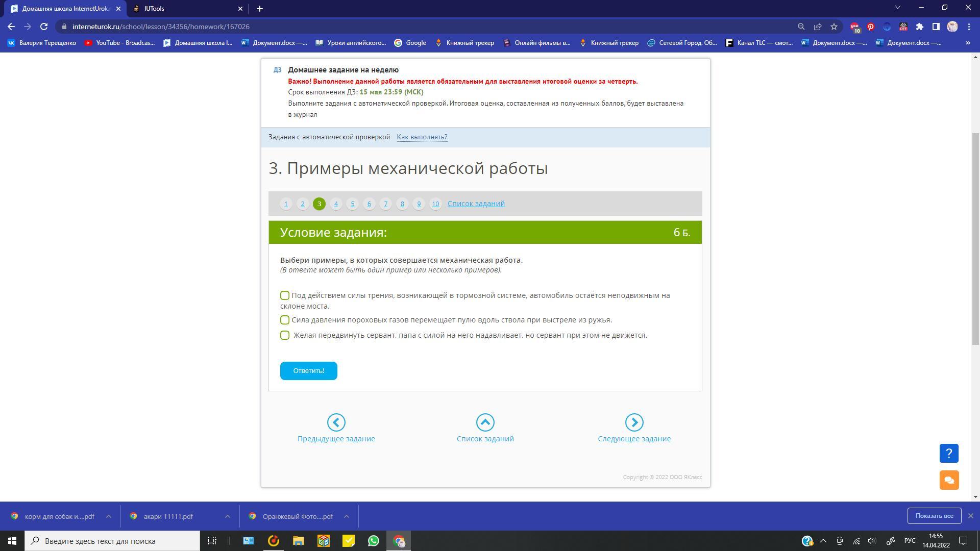Open a new browser tab
This screenshot has width=980, height=551.
pyautogui.click(x=259, y=9)
